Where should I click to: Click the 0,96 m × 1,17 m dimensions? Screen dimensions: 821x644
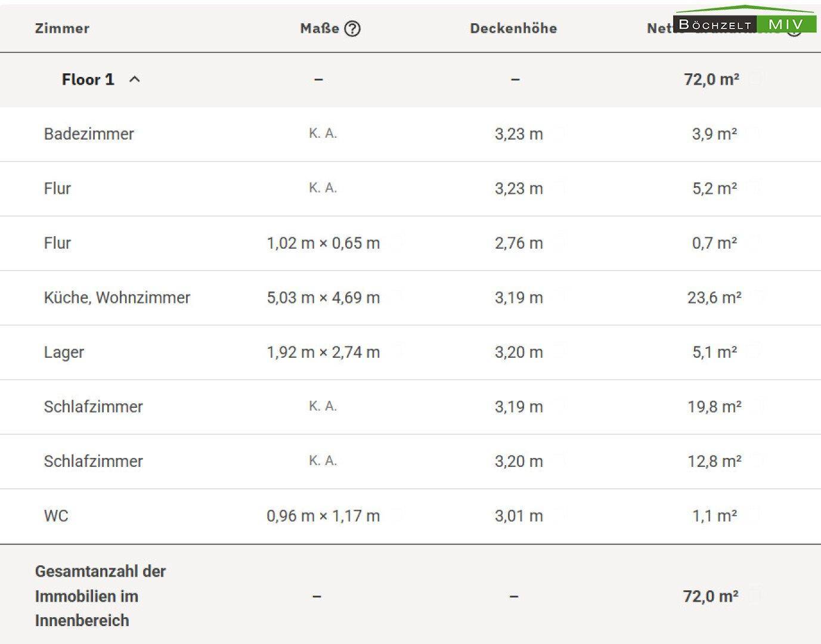click(323, 516)
